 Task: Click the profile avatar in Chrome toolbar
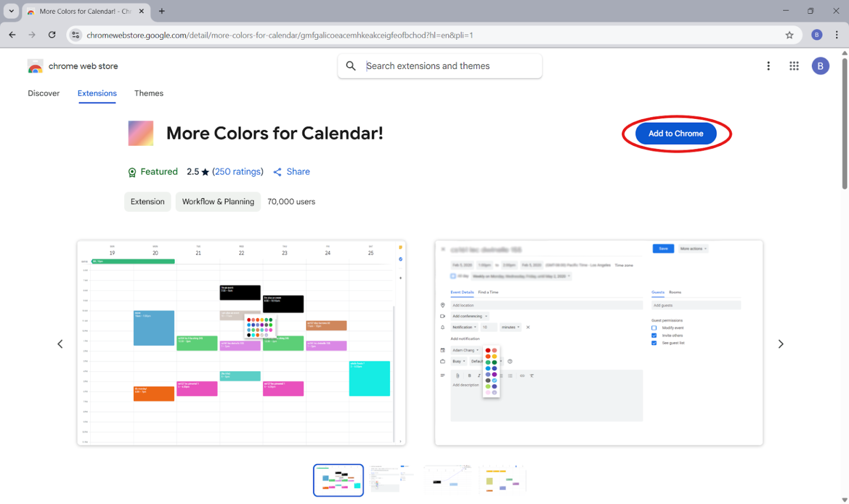[817, 34]
